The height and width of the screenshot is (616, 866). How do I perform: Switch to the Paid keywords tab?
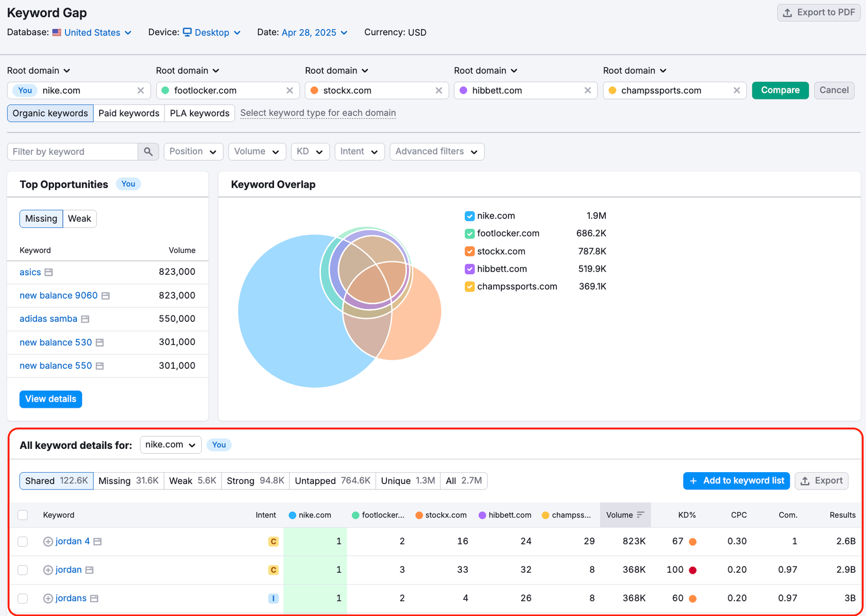(x=129, y=113)
